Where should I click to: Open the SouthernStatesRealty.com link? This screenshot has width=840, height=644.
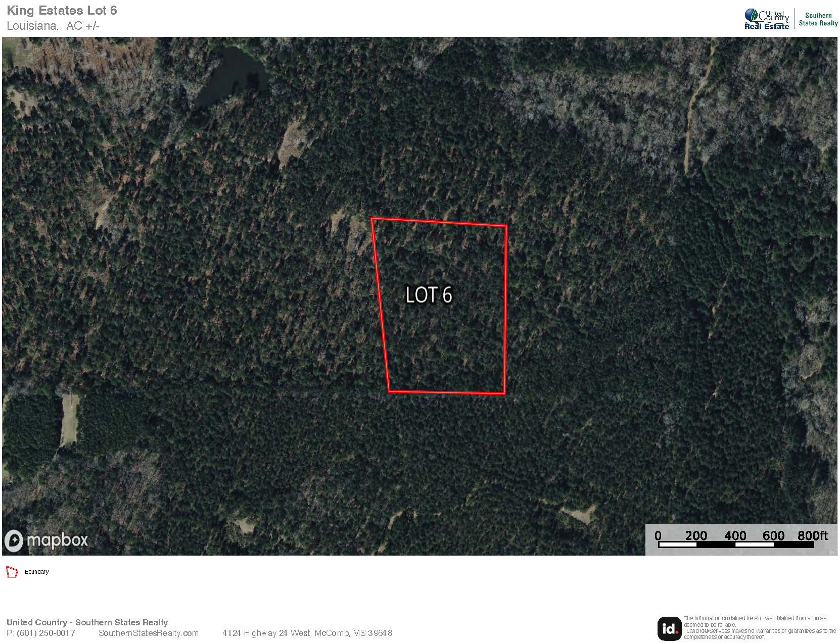click(x=149, y=633)
